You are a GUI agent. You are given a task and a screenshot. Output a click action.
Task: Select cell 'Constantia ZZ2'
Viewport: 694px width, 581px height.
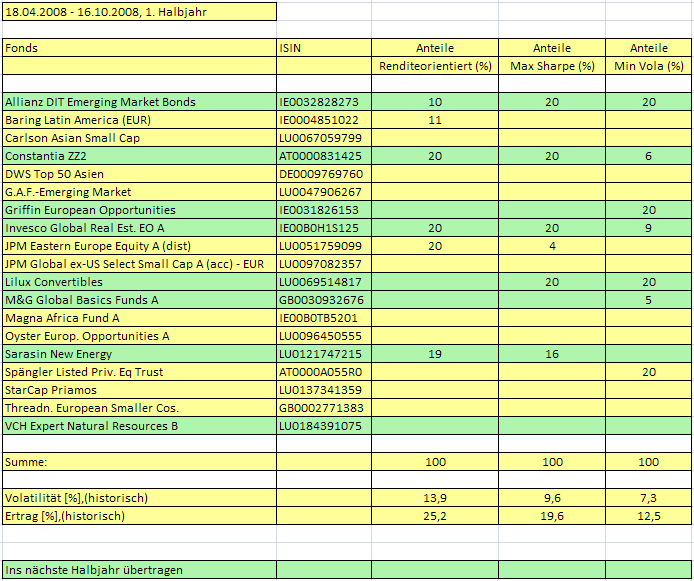139,156
